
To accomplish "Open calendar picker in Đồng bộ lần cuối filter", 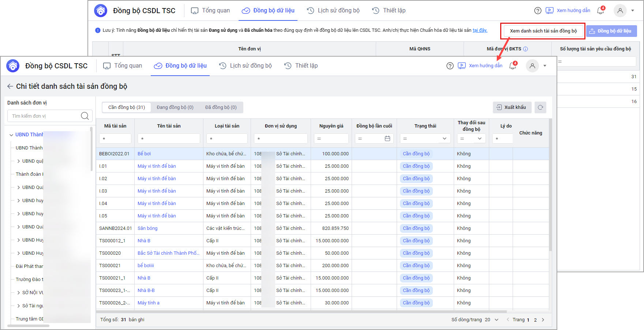I will tap(387, 139).
